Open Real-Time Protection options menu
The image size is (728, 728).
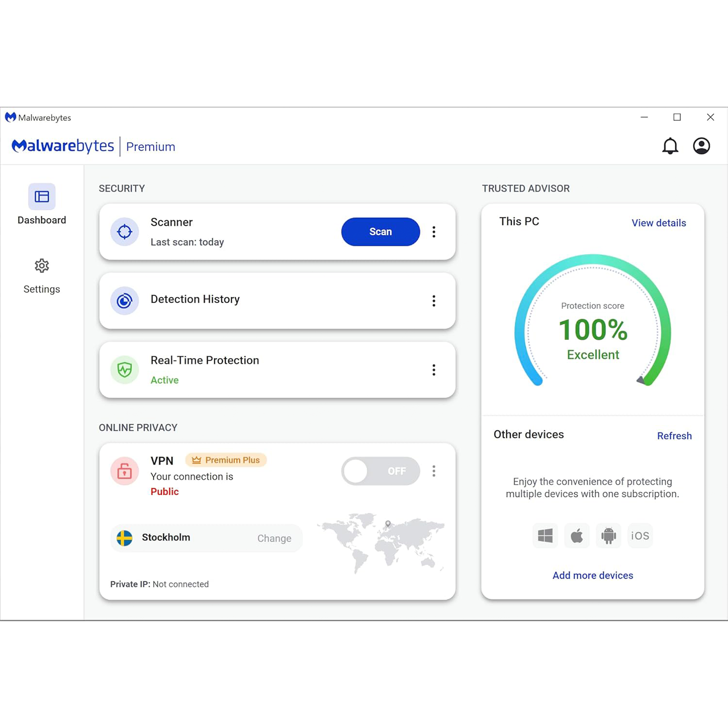[x=434, y=370]
